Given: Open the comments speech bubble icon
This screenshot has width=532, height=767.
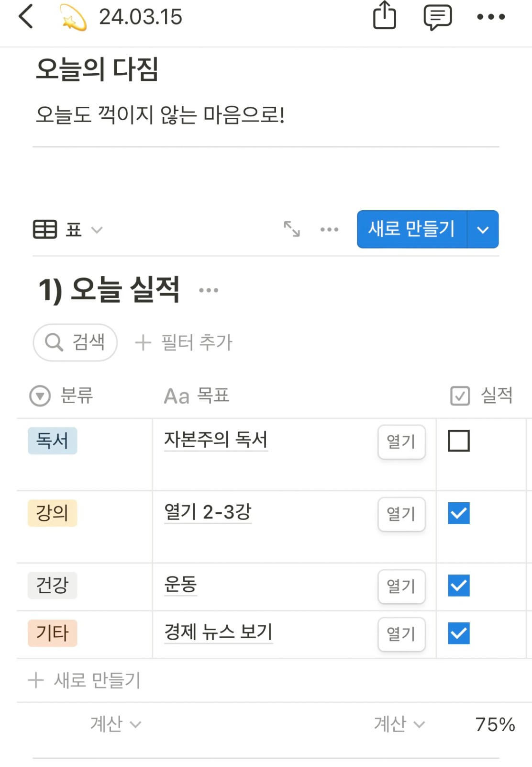Looking at the screenshot, I should 438,17.
